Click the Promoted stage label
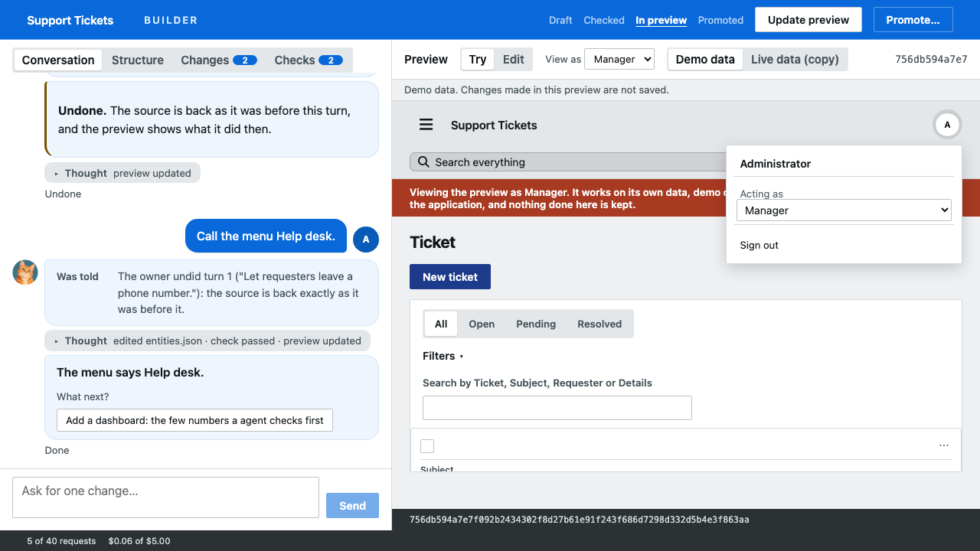The width and height of the screenshot is (980, 551). click(x=720, y=20)
